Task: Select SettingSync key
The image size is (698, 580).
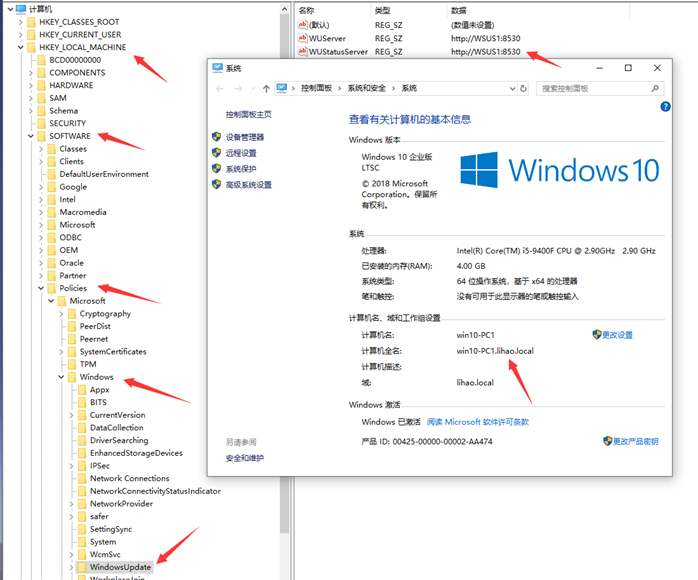Action: 111,529
